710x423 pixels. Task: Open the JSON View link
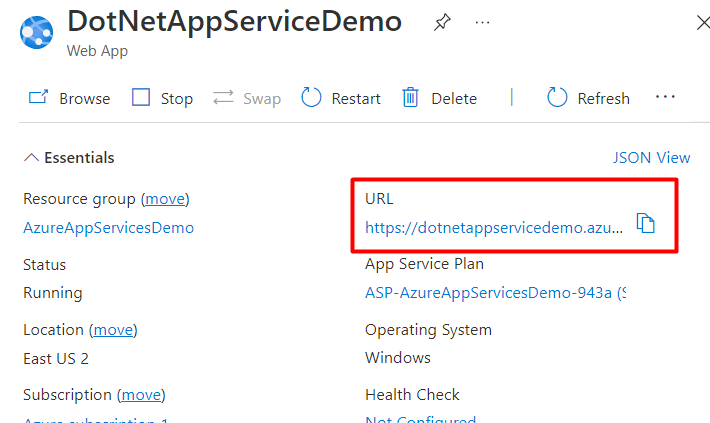pyautogui.click(x=651, y=158)
